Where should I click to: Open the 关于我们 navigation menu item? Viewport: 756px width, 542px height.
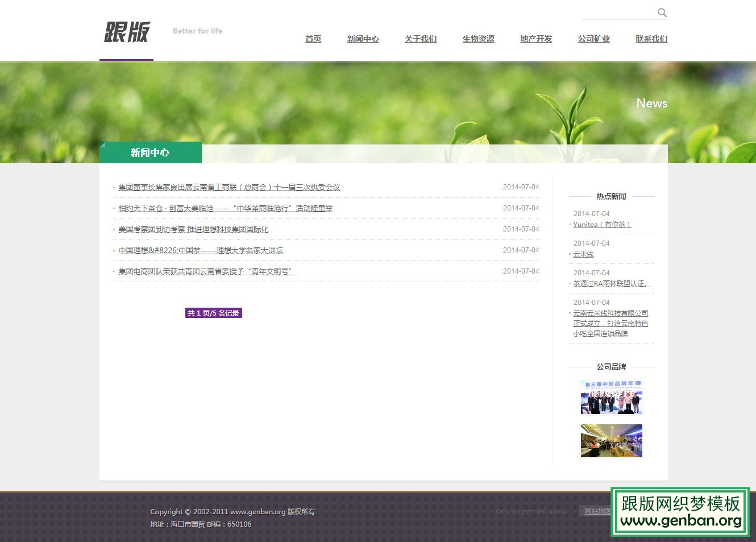[421, 39]
